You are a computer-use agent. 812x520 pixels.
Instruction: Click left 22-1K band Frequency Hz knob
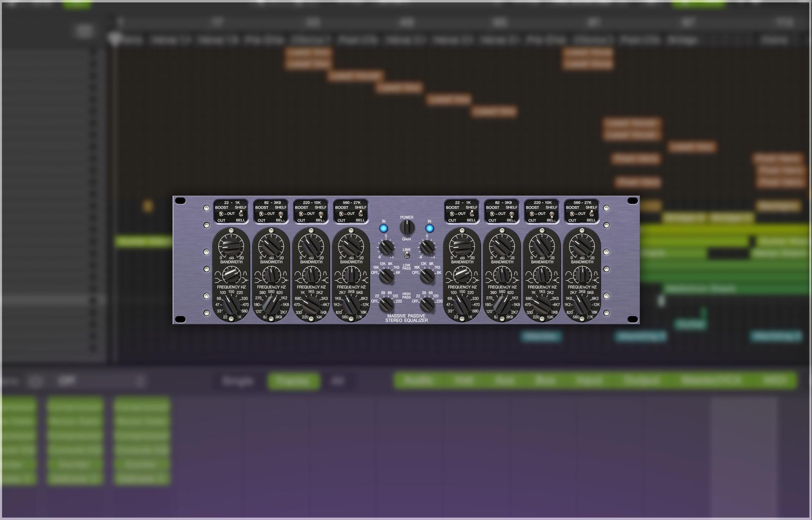(x=231, y=304)
